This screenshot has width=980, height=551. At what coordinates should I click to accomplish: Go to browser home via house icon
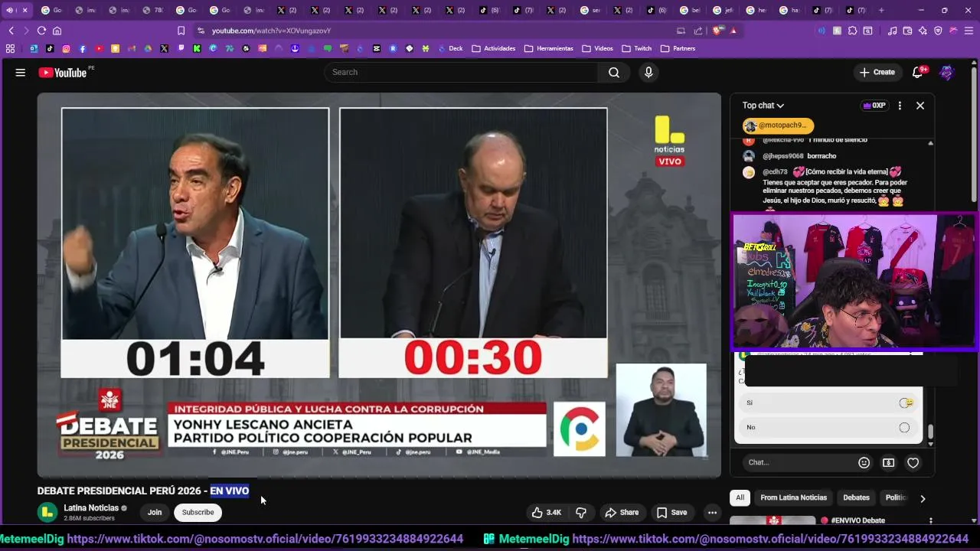point(57,31)
